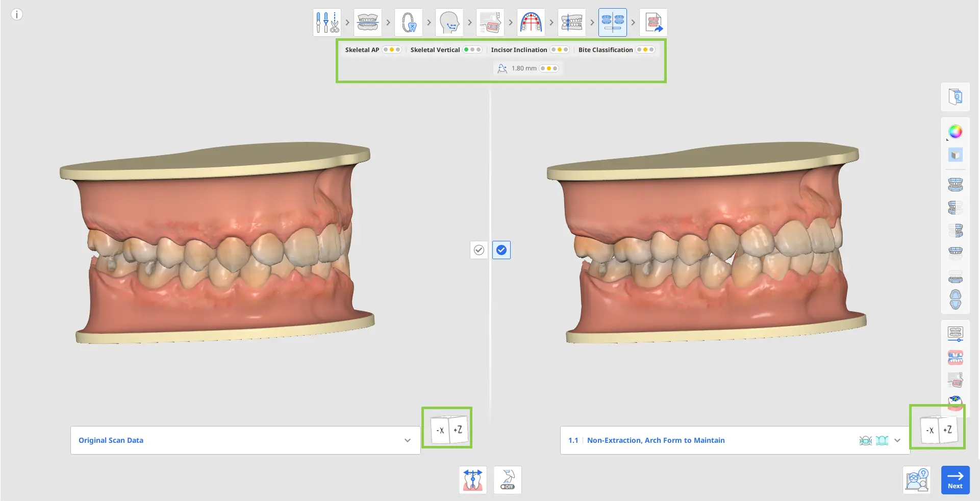Open the cephalometric X-ray overlay workflow step
Viewport: 980px width, 501px height.
pyautogui.click(x=490, y=22)
